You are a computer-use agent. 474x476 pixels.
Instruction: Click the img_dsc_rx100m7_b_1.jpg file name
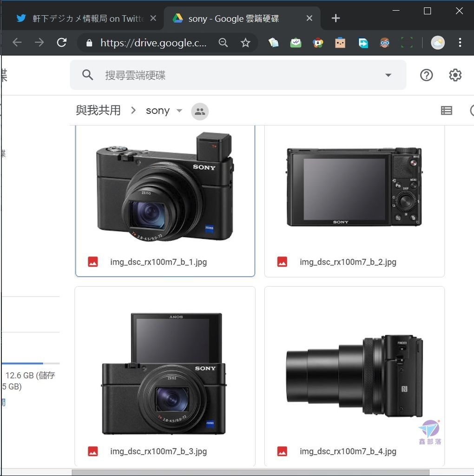coord(158,262)
